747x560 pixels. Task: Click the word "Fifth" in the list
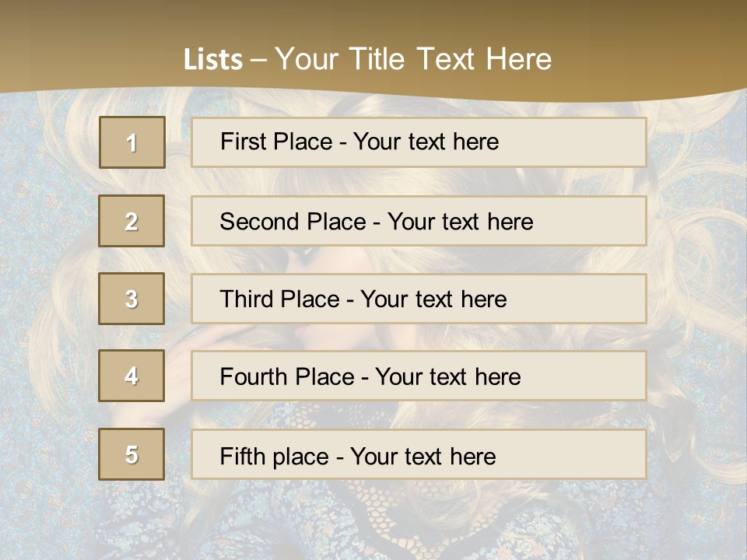point(244,456)
